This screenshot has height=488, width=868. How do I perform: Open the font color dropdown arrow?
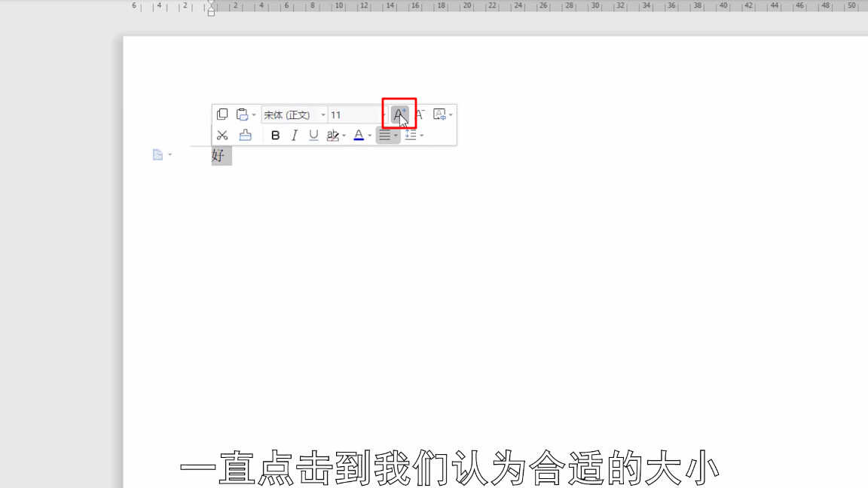(370, 136)
